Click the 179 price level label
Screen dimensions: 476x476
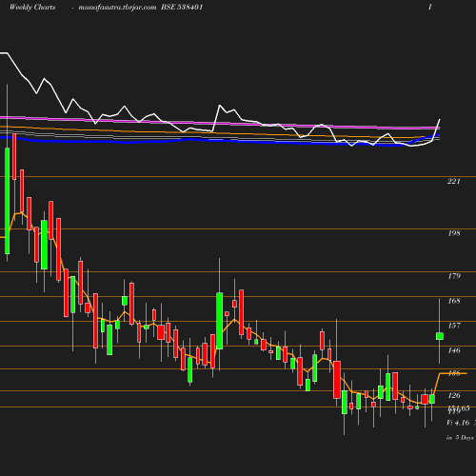pyautogui.click(x=454, y=276)
